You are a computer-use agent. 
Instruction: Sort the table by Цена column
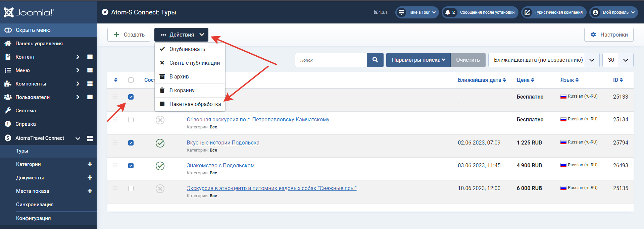click(x=526, y=80)
